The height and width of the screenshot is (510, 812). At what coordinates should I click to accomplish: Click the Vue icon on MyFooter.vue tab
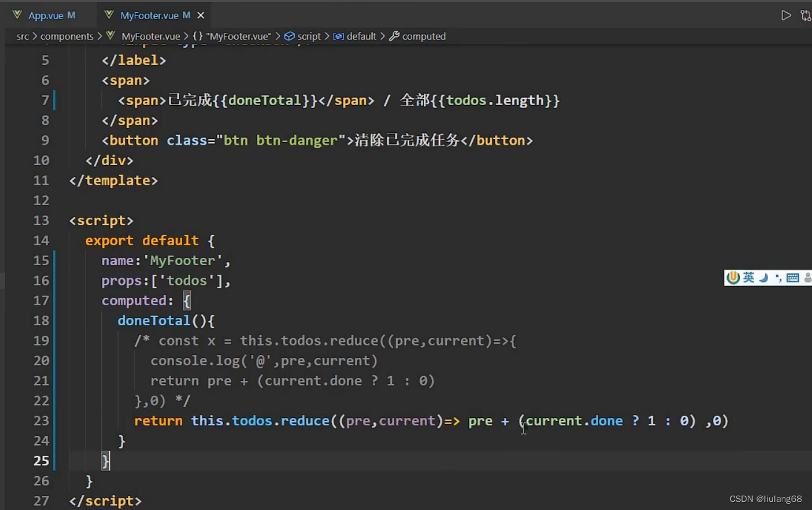pos(109,14)
